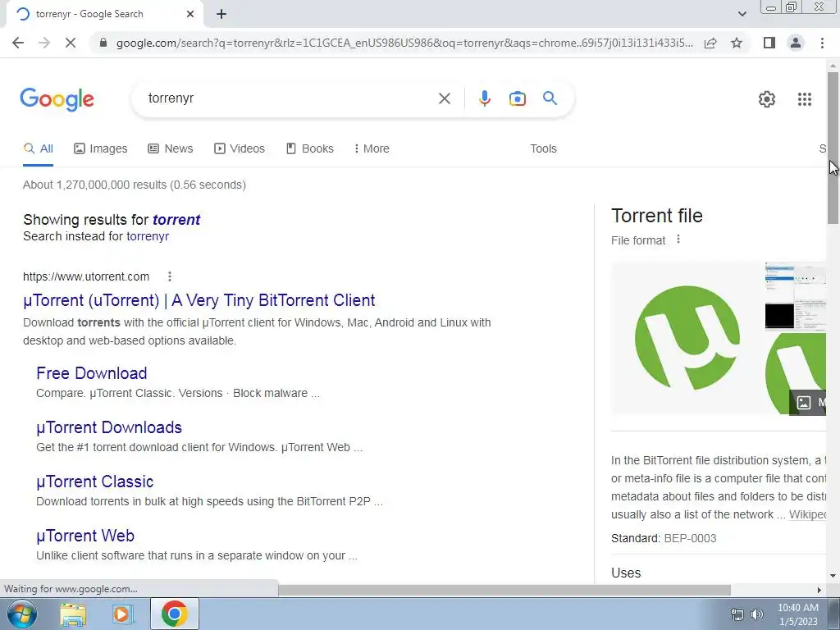Viewport: 840px width, 630px height.
Task: Open more options beside File format
Action: (x=678, y=240)
